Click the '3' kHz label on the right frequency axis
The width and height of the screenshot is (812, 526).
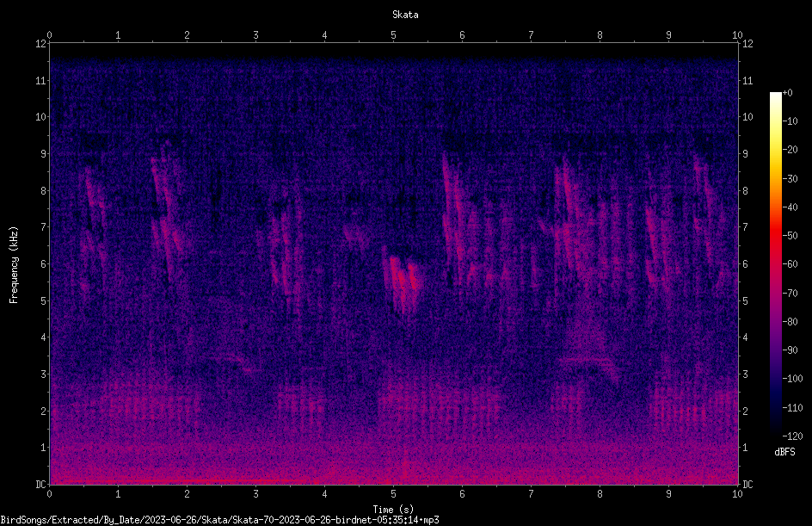point(745,374)
